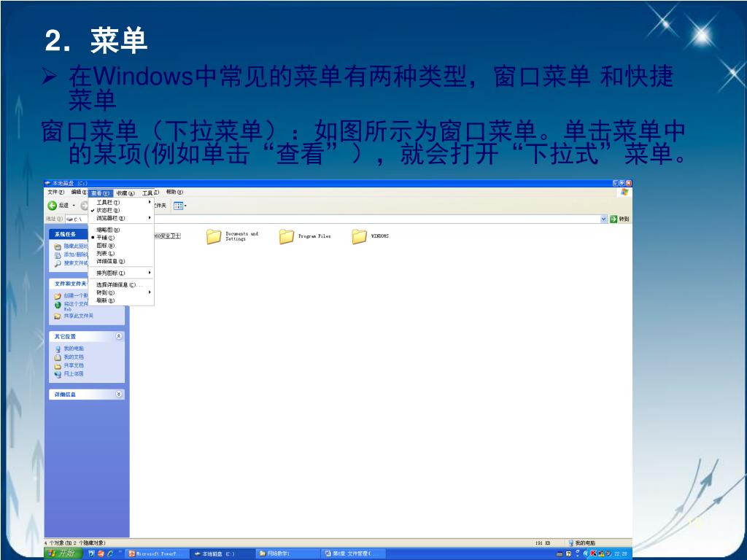
Task: Expand the 详细信息 panel chevron
Action: click(x=119, y=394)
